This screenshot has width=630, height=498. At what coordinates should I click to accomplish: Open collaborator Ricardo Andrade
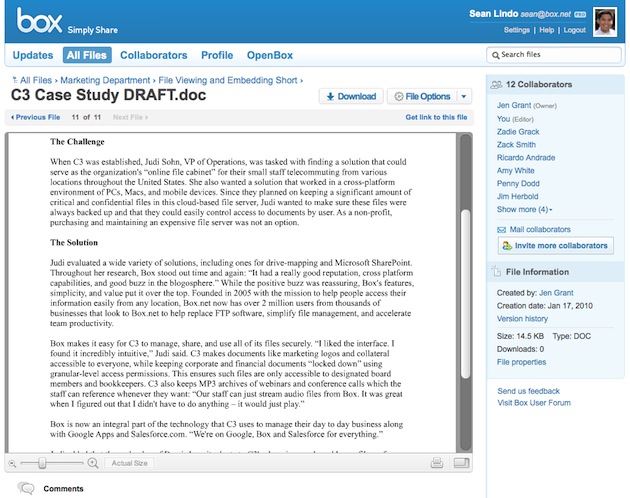526,158
